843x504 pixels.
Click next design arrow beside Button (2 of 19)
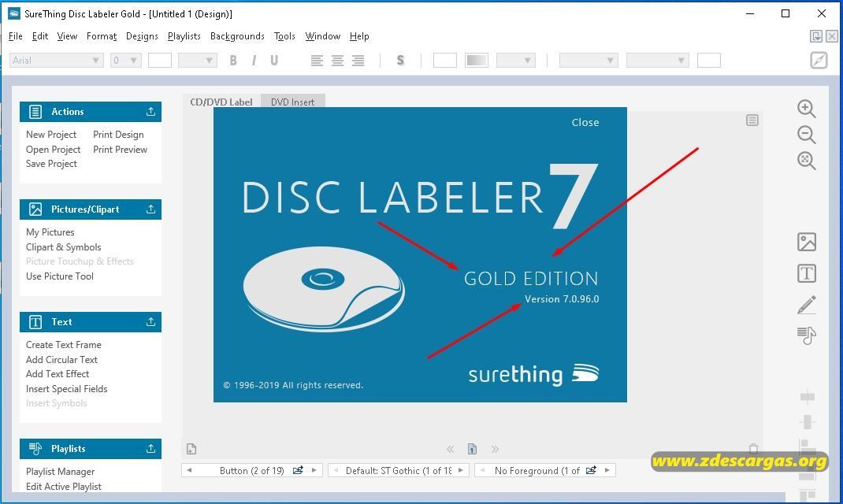pyautogui.click(x=314, y=470)
